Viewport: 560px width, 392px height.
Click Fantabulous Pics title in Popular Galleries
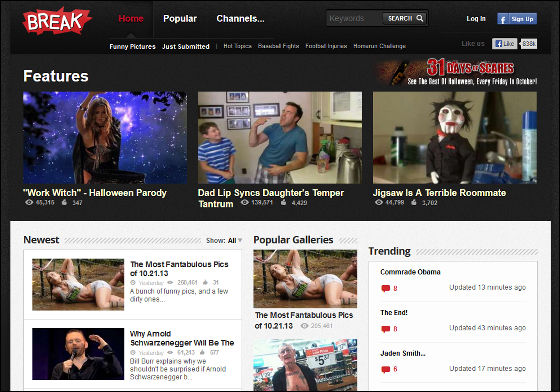point(304,320)
